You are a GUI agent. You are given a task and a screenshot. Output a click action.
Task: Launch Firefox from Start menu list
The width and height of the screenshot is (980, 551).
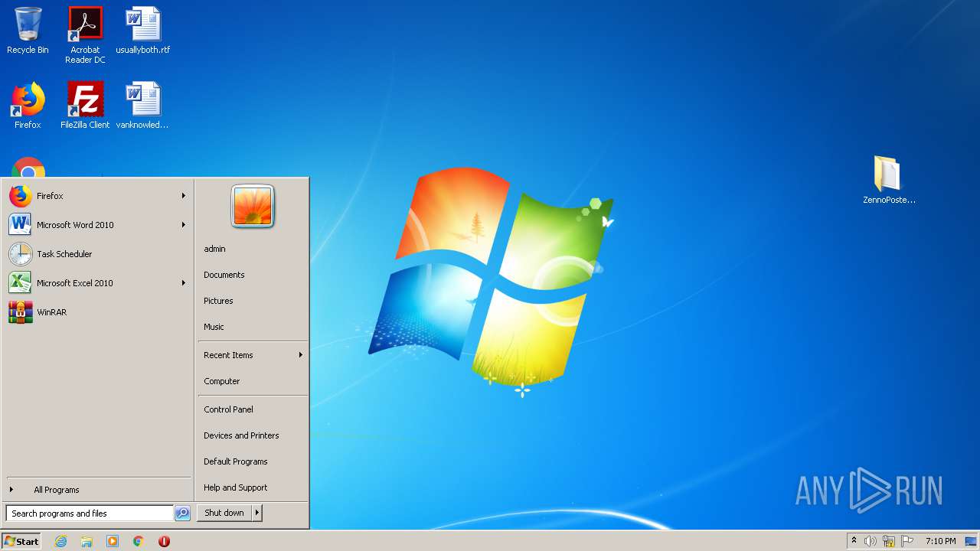(x=98, y=196)
